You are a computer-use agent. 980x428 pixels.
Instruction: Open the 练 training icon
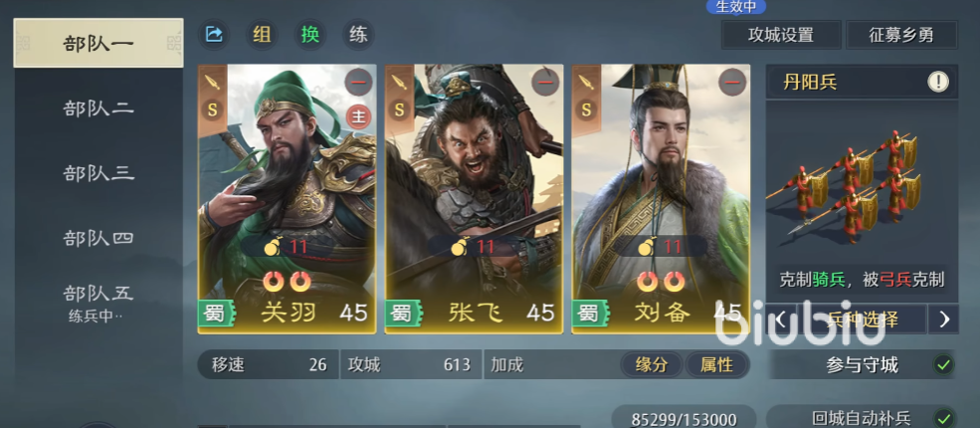point(358,35)
